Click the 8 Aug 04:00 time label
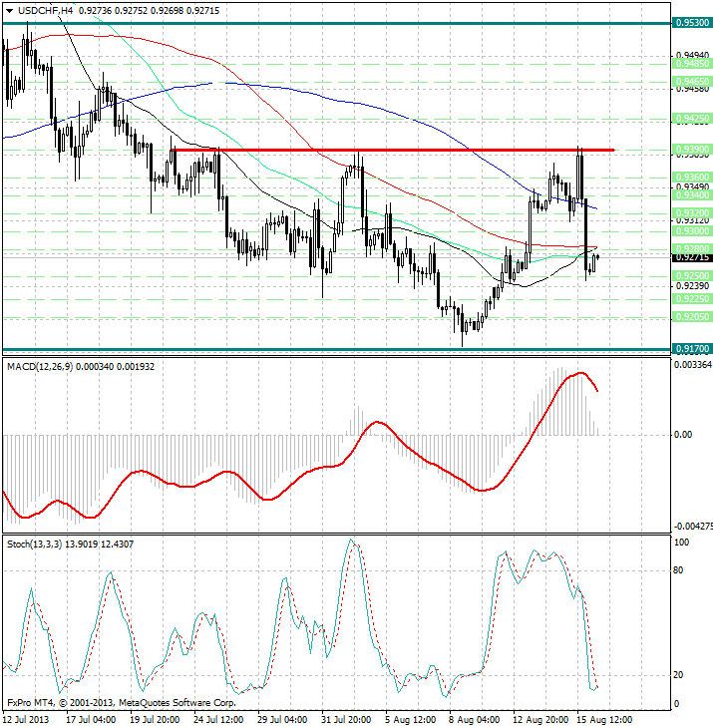The image size is (713, 728). click(474, 718)
